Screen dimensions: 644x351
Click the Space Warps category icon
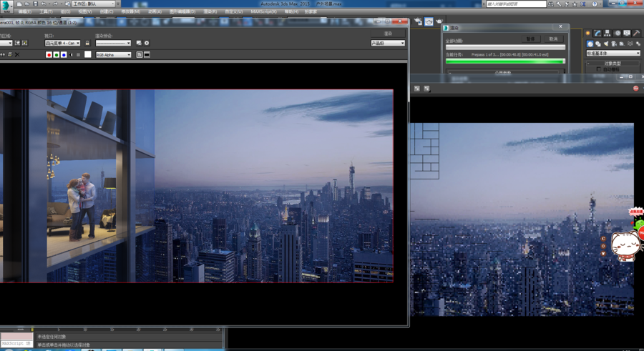[x=630, y=44]
